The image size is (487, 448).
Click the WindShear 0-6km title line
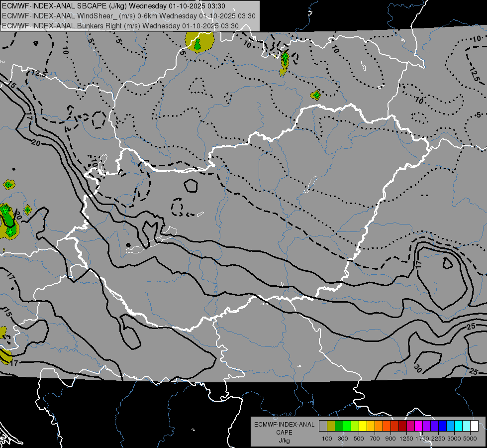128,16
